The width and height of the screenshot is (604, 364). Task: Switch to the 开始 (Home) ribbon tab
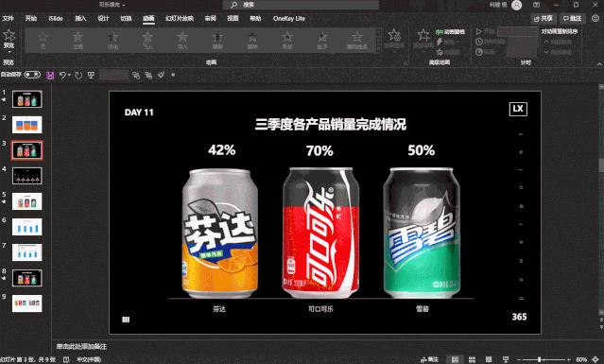[31, 19]
